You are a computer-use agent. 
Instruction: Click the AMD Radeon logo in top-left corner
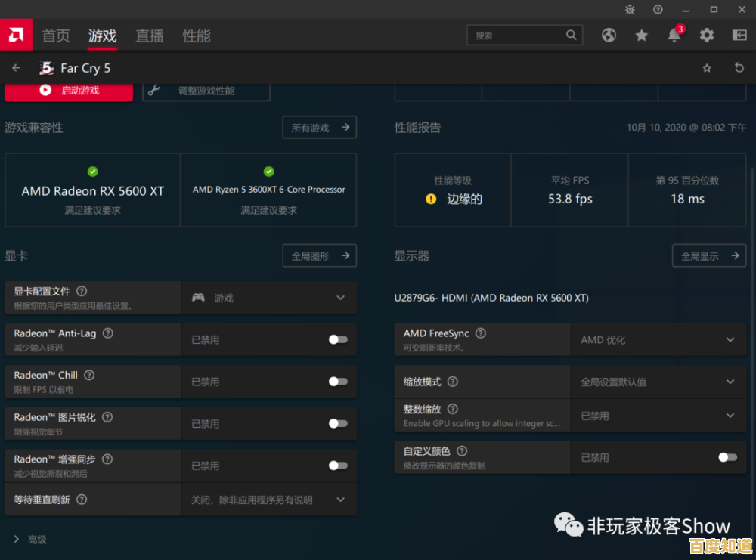point(16,35)
